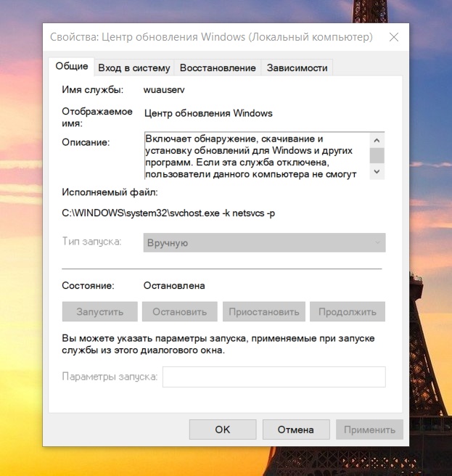Cancel the dialog with Отмена

point(296,430)
